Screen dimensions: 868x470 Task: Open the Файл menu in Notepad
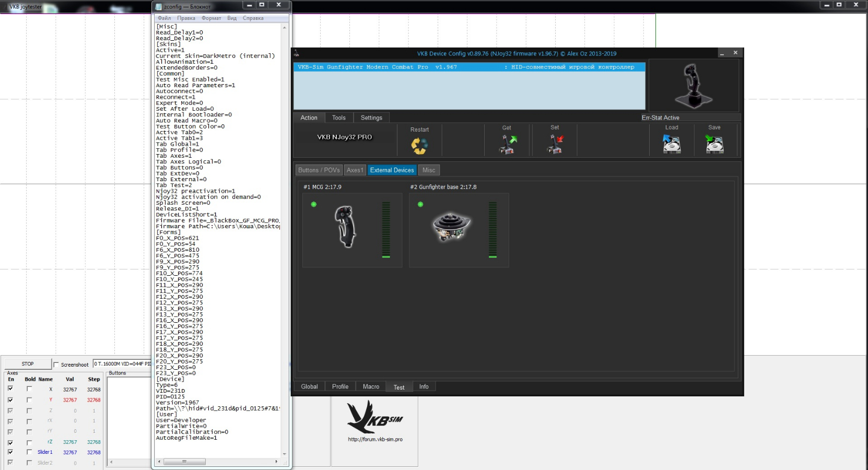pyautogui.click(x=165, y=18)
